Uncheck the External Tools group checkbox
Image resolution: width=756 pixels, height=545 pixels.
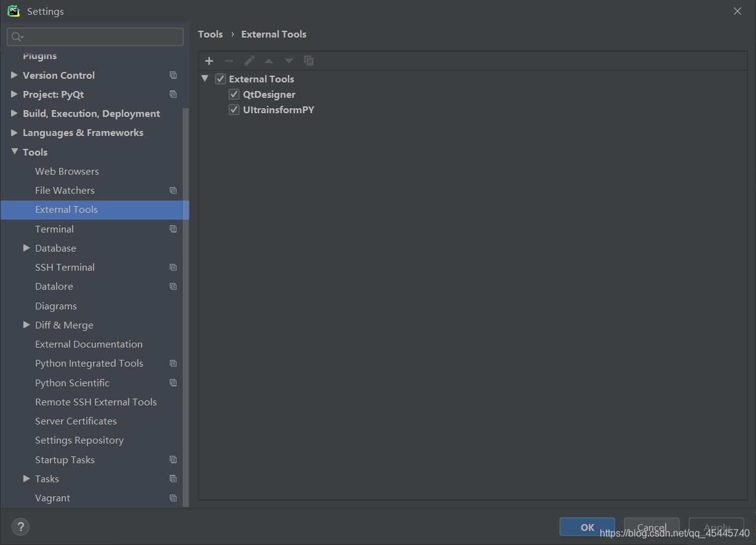(x=220, y=79)
